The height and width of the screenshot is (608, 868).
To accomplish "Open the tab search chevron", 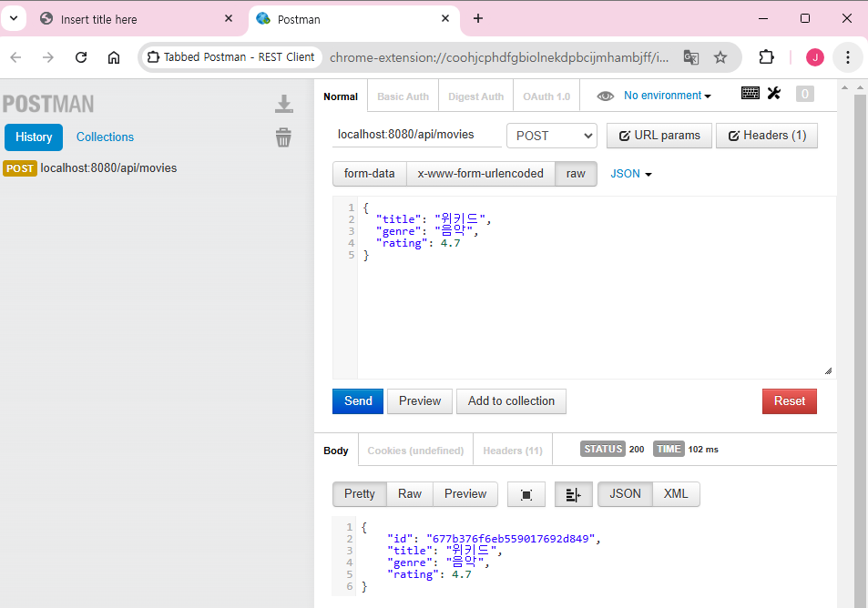I will [14, 19].
